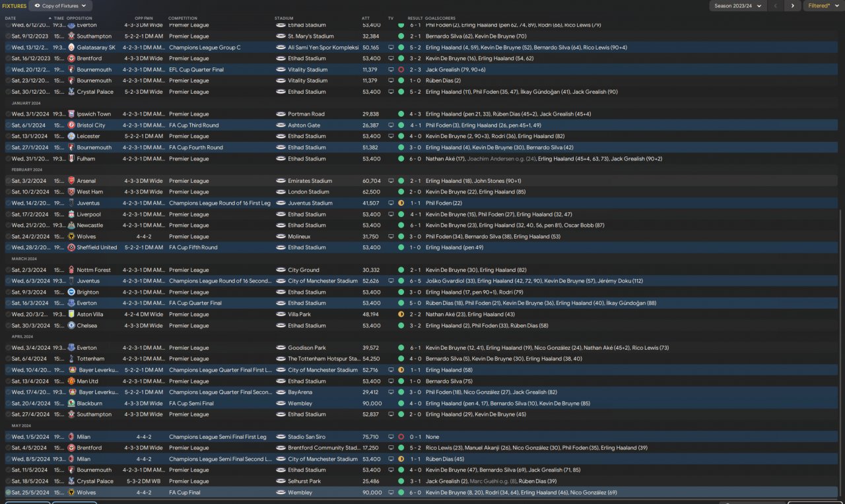Click the Nottm Forest club badge
845x504 pixels.
click(71, 270)
